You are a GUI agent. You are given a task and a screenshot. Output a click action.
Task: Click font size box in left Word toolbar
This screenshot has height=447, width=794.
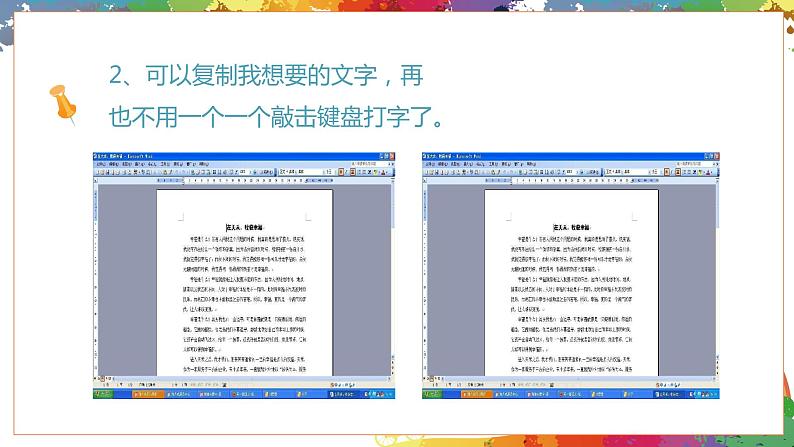[329, 172]
